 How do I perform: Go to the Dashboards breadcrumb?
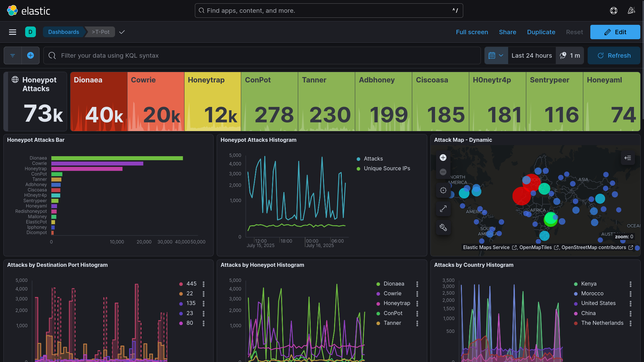coord(63,32)
